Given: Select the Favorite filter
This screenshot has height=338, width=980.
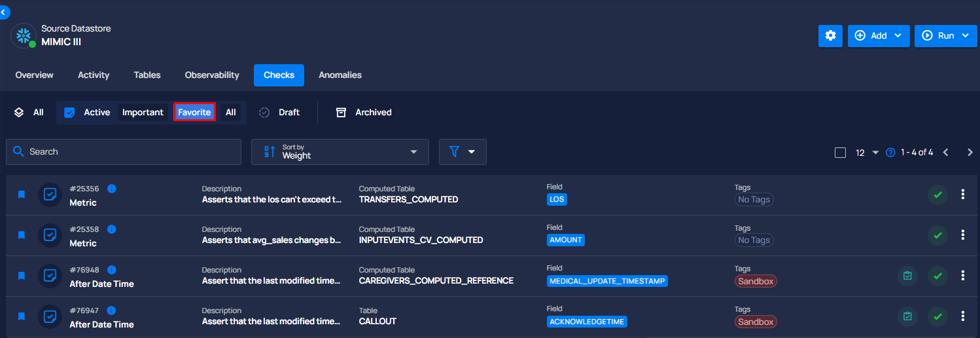Looking at the screenshot, I should click(194, 113).
